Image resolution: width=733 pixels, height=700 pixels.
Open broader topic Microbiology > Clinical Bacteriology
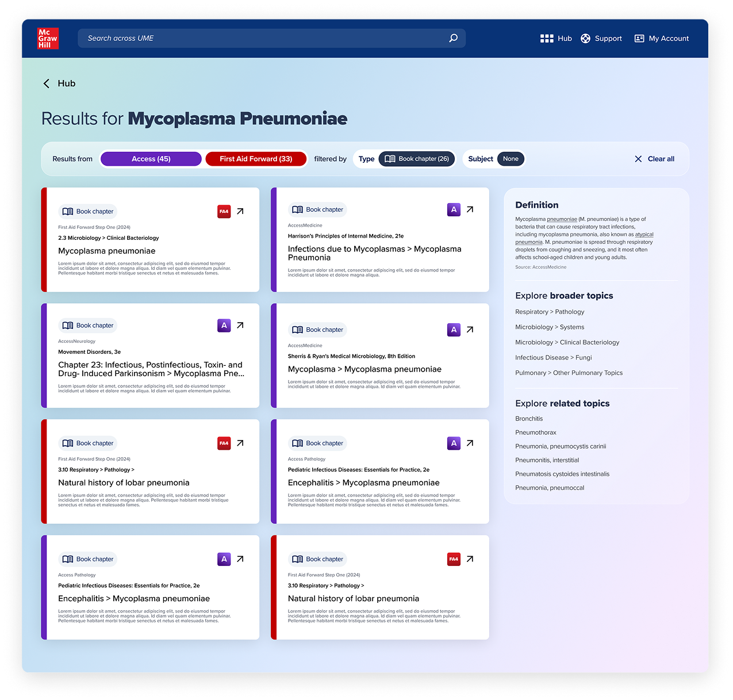coord(567,342)
